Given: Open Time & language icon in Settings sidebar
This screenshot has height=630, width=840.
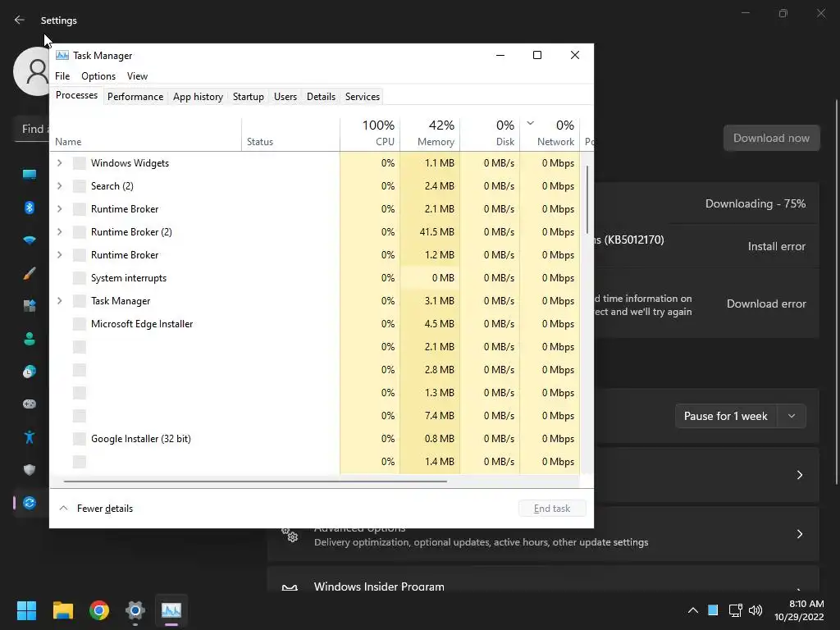Looking at the screenshot, I should tap(30, 372).
